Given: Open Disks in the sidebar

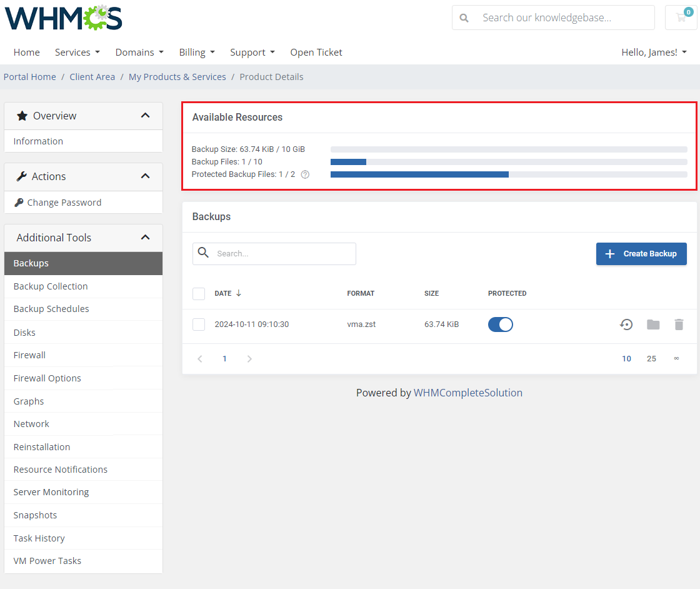Looking at the screenshot, I should click(84, 333).
